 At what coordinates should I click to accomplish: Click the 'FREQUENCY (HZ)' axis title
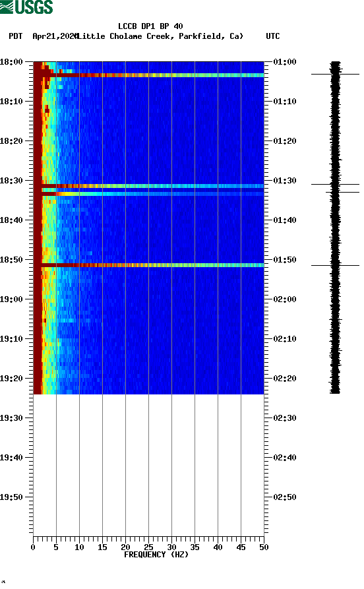(156, 555)
